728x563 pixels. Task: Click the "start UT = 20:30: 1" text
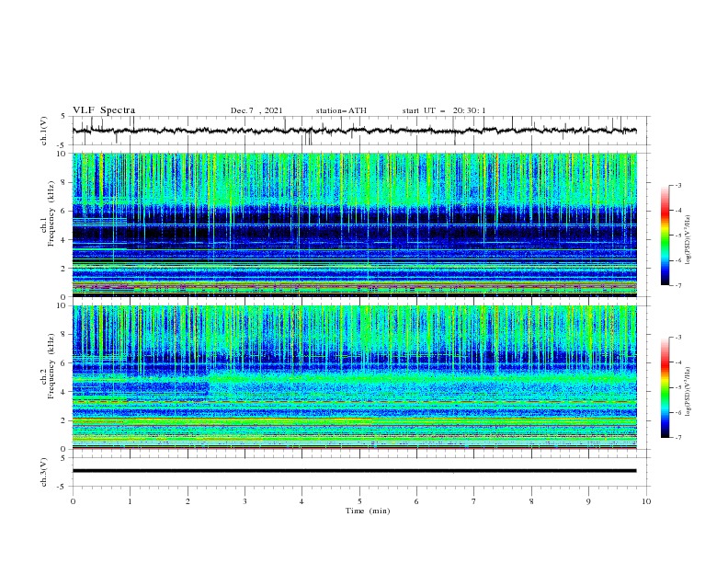click(x=444, y=110)
